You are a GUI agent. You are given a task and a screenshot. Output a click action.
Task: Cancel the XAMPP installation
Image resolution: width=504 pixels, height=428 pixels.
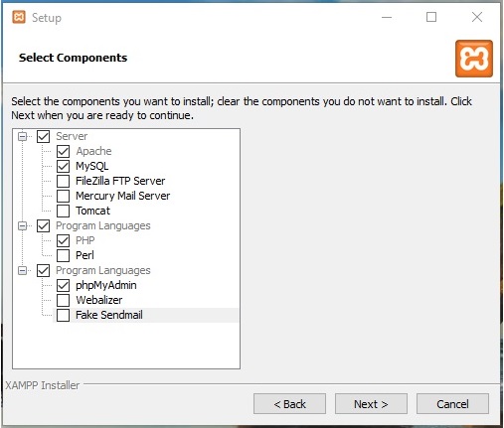[x=452, y=404]
